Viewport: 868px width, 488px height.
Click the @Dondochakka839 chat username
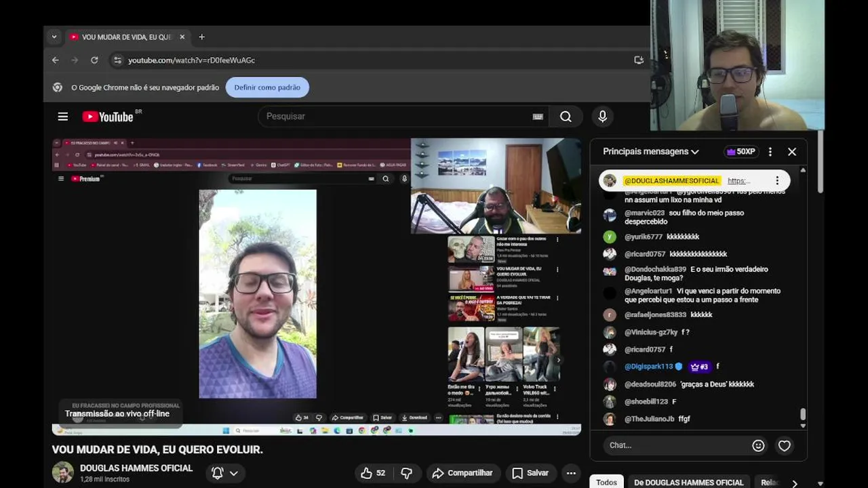pos(655,269)
